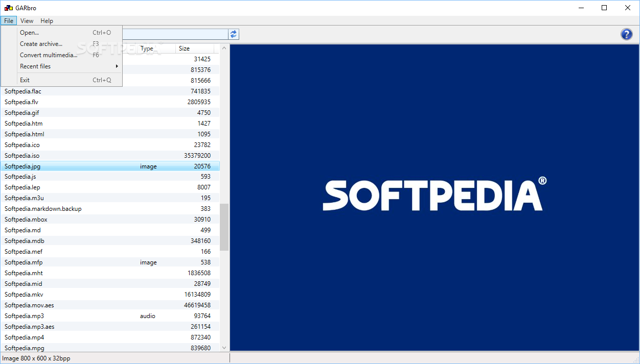This screenshot has width=640, height=364.
Task: Click size value 31425 in first row
Action: [202, 59]
